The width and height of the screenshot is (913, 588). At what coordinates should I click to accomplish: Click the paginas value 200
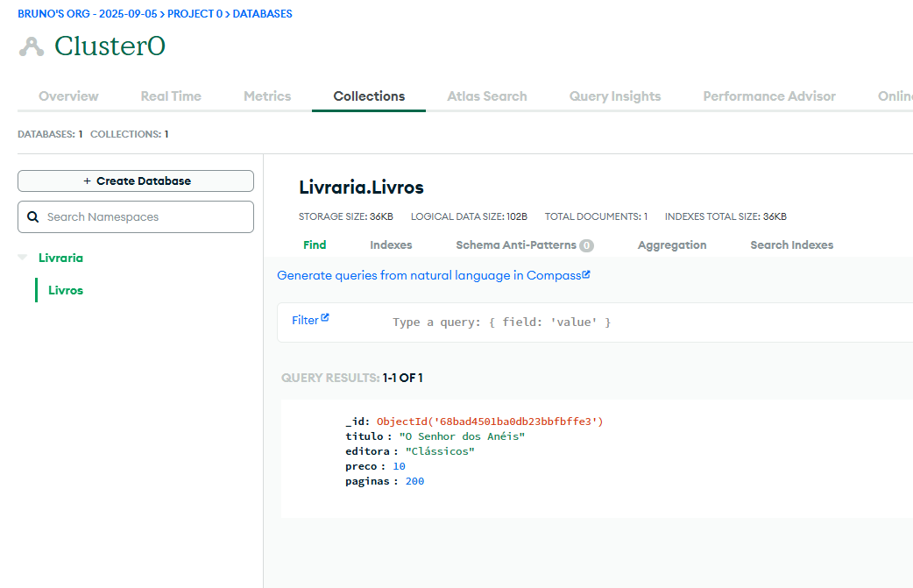pyautogui.click(x=414, y=481)
